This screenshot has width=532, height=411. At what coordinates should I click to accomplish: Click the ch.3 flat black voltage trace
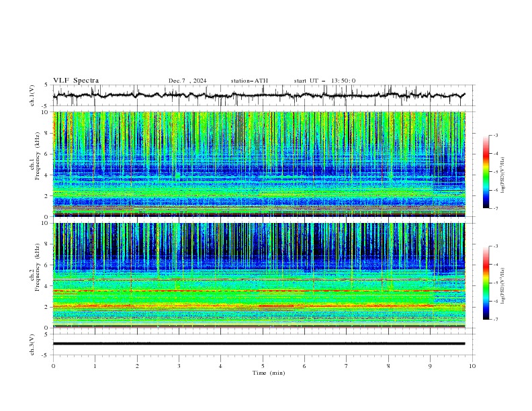(259, 344)
